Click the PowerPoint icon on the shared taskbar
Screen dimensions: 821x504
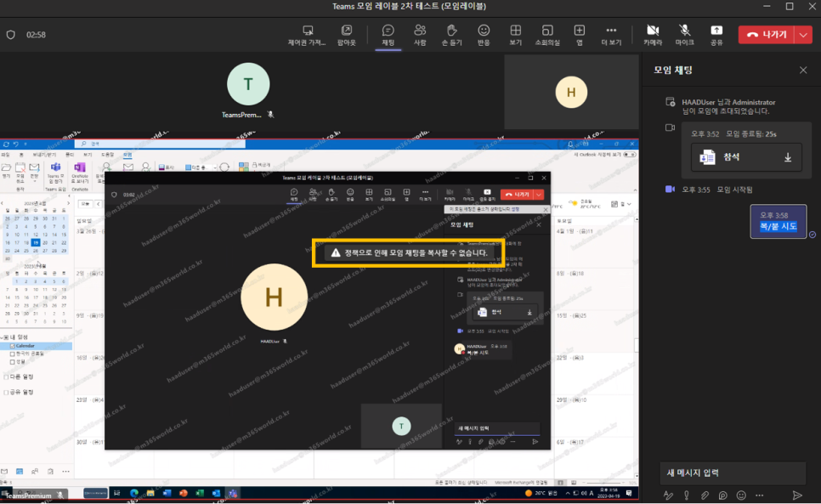[184, 493]
